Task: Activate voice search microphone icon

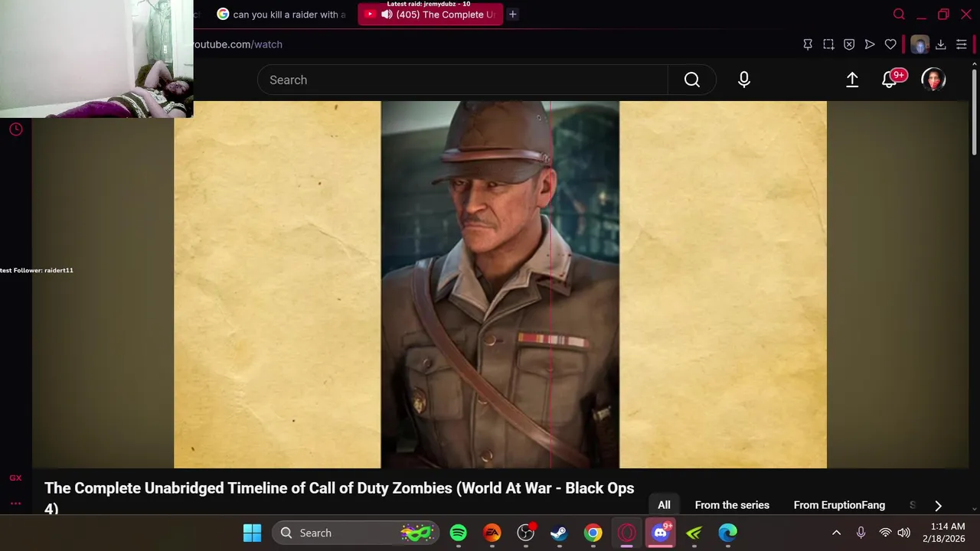Action: pyautogui.click(x=744, y=80)
